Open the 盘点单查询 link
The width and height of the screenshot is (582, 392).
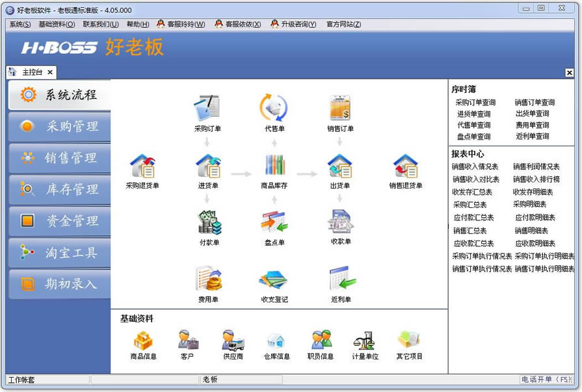click(474, 137)
